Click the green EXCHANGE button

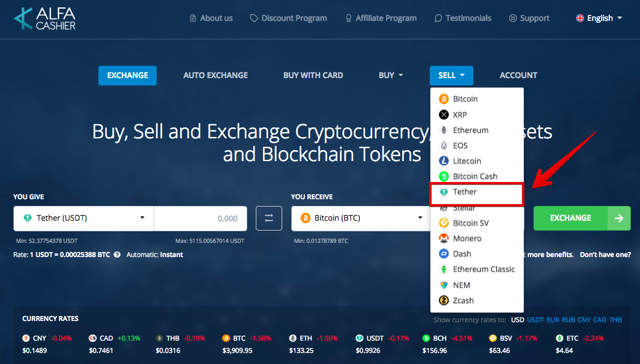(582, 218)
